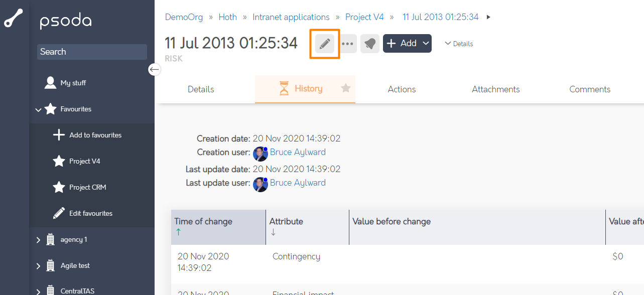The width and height of the screenshot is (644, 295).
Task: Open the three-dots more options menu
Action: (x=348, y=44)
